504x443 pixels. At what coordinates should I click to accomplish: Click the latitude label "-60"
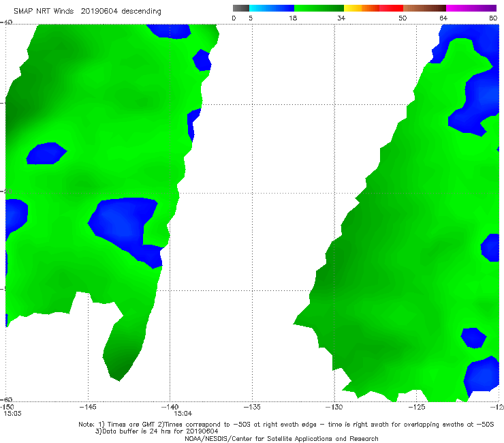pos(6,399)
